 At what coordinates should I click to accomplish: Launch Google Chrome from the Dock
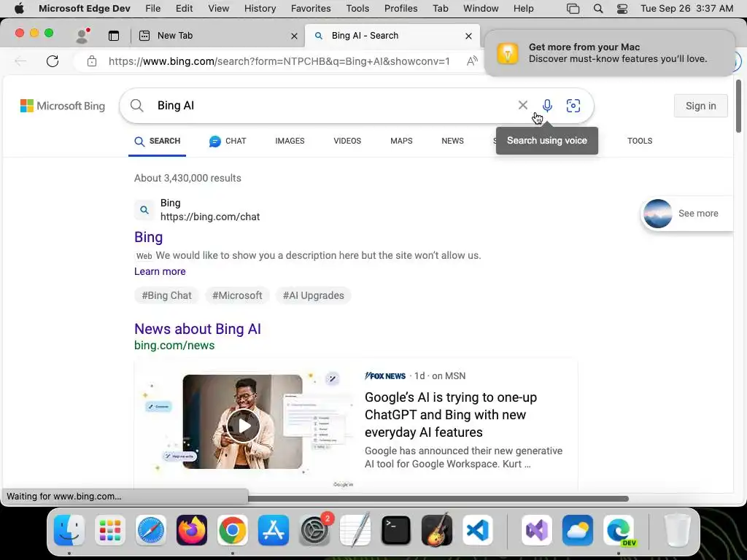coord(233,530)
